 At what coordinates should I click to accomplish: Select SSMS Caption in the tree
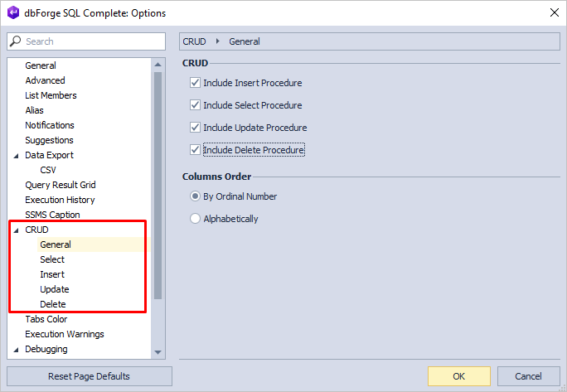(52, 215)
